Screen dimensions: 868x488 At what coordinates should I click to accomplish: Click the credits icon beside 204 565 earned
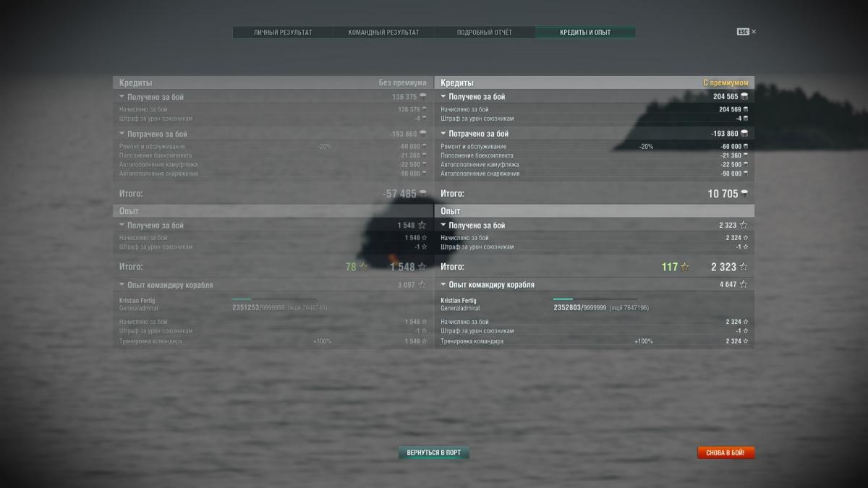pyautogui.click(x=744, y=96)
